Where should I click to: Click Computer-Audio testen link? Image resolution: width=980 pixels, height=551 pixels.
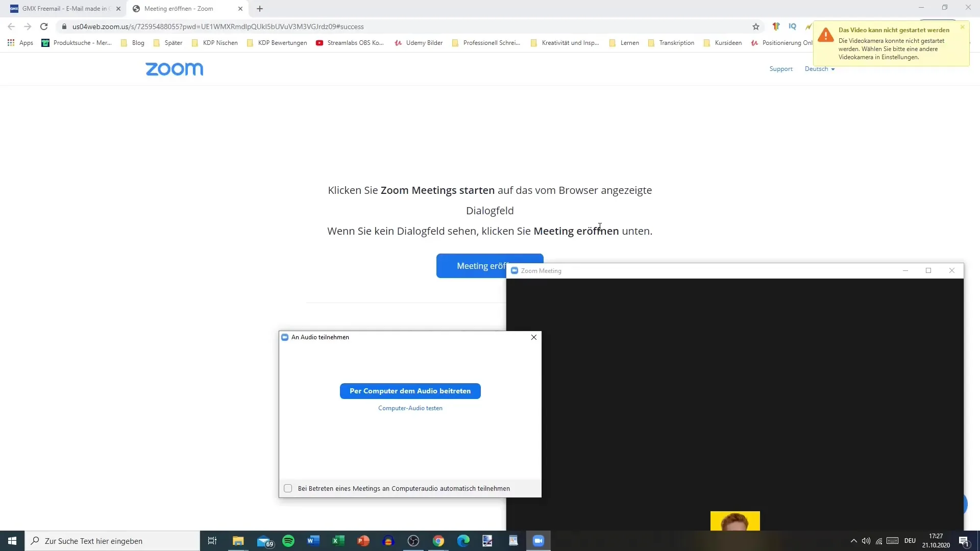click(x=410, y=408)
